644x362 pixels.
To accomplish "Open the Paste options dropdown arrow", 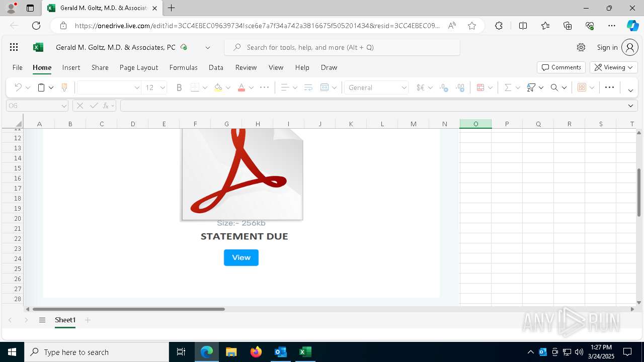I will [x=51, y=87].
